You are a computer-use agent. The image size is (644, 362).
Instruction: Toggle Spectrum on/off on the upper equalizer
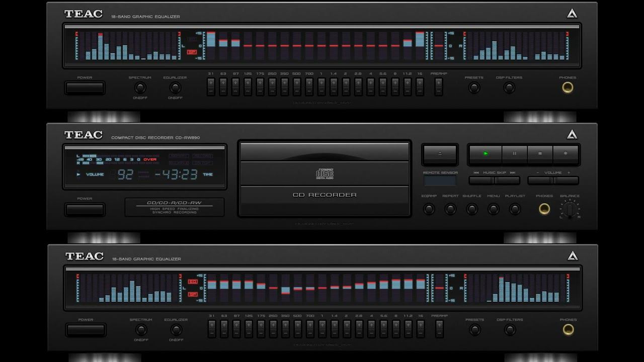pyautogui.click(x=140, y=87)
